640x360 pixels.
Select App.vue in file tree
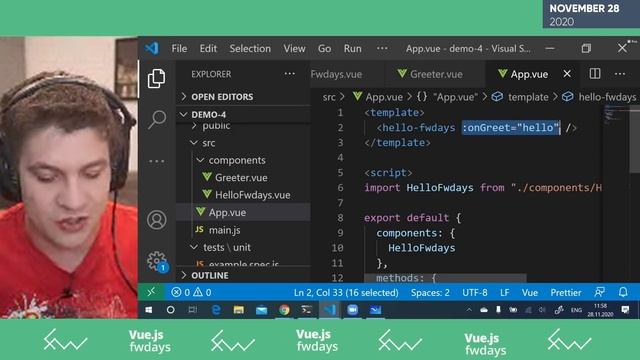[227, 212]
